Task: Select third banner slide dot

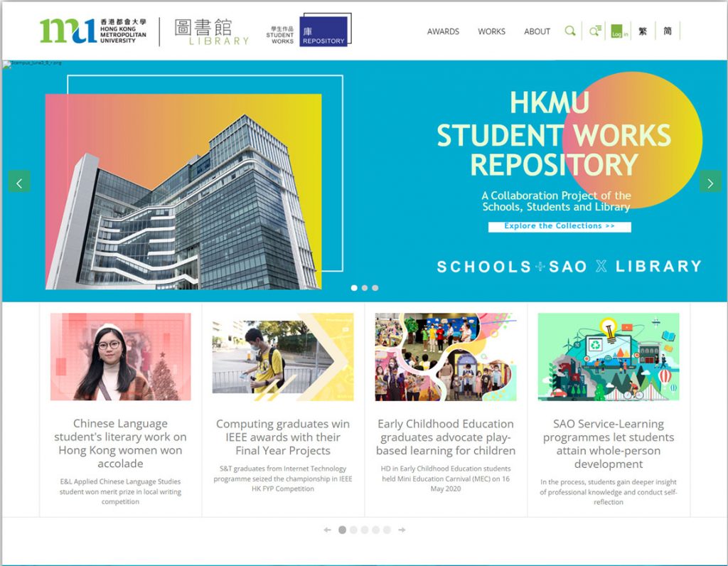Action: pos(375,288)
